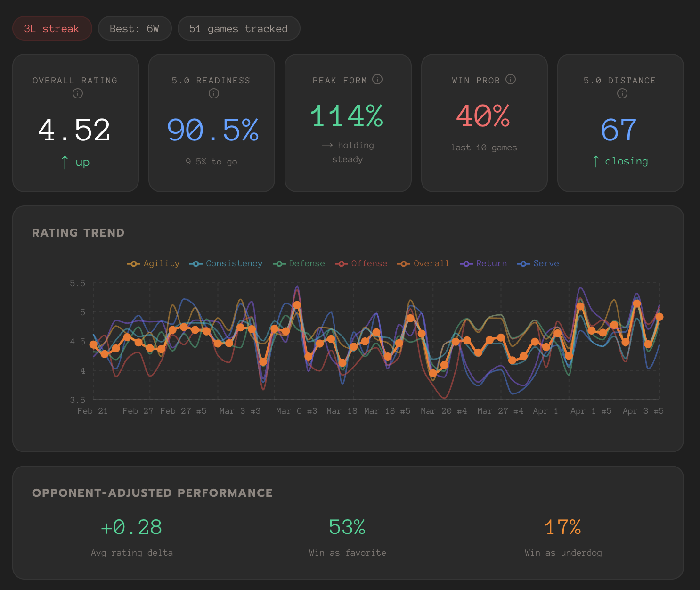The height and width of the screenshot is (590, 700).
Task: Click the Rating Trend heading
Action: click(78, 233)
